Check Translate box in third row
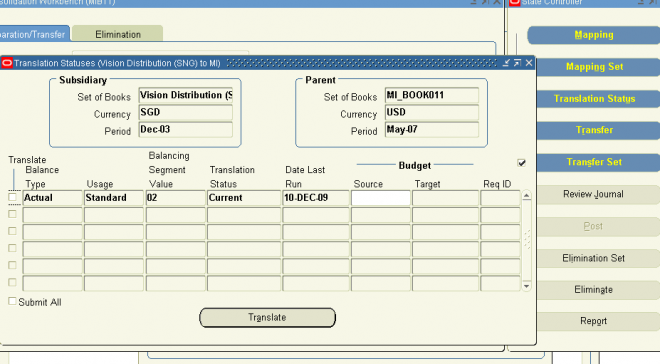Viewport: 660px width, 364px height. coord(13,231)
